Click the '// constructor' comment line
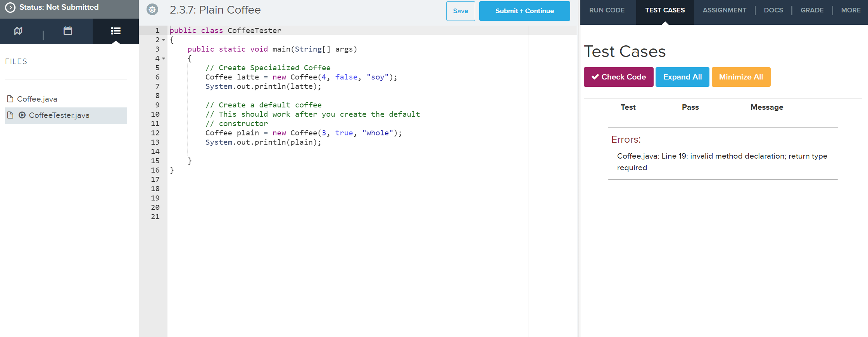868x337 pixels. coord(236,124)
